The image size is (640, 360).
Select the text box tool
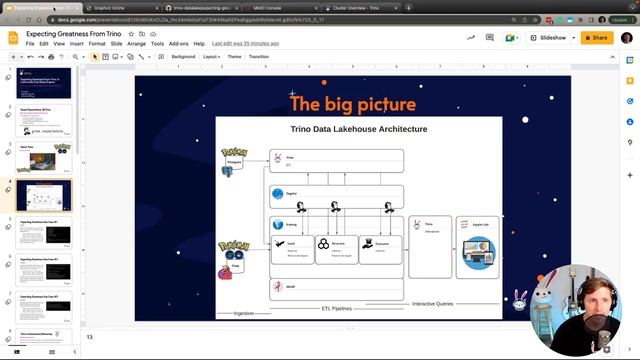(x=105, y=57)
